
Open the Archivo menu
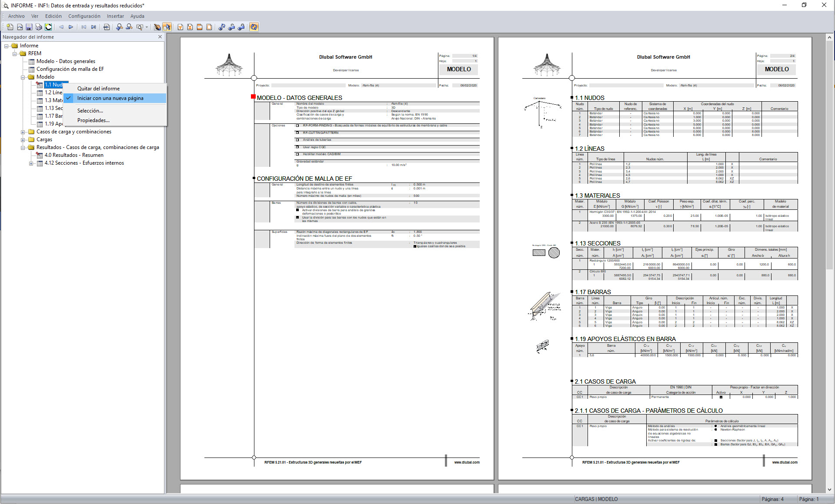tap(17, 16)
